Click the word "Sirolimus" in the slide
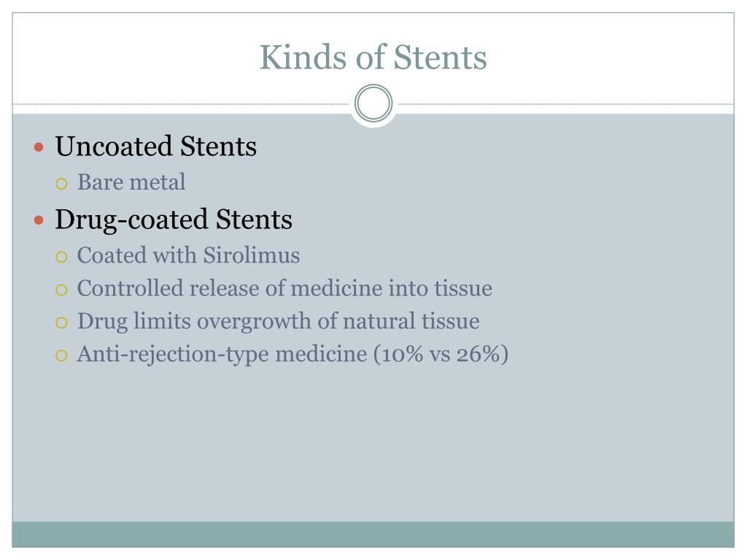 252,255
